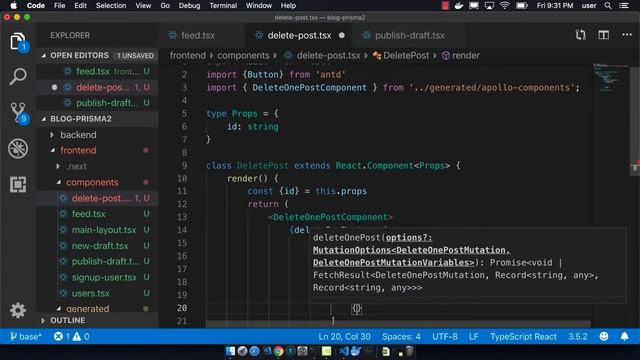The height and width of the screenshot is (360, 640).
Task: Open feed.tsx in Open Editors list
Action: click(98, 71)
